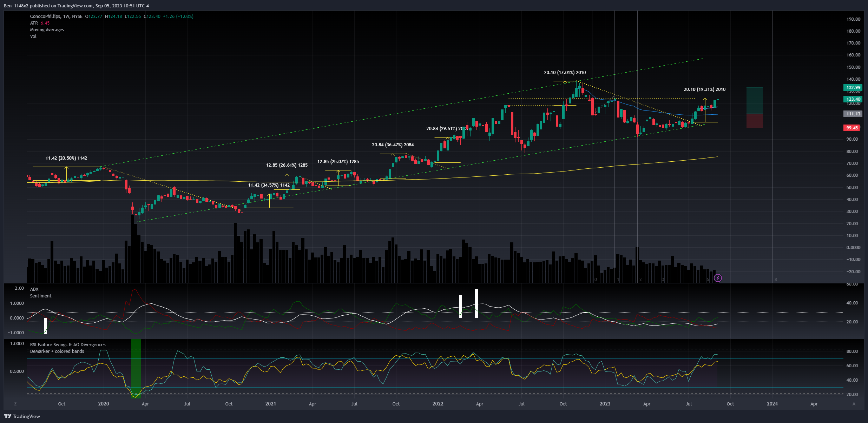Click the 123.40 current price tag
868x423 pixels.
pyautogui.click(x=853, y=99)
